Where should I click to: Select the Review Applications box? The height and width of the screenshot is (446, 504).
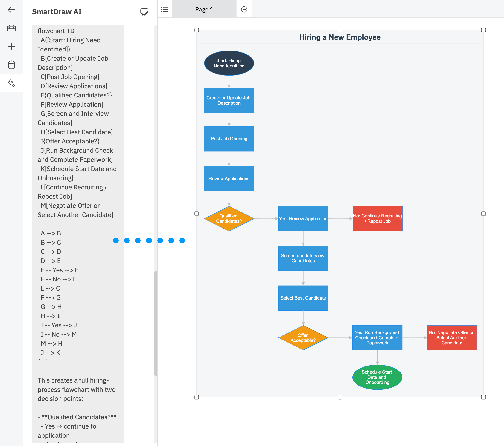[x=229, y=179]
